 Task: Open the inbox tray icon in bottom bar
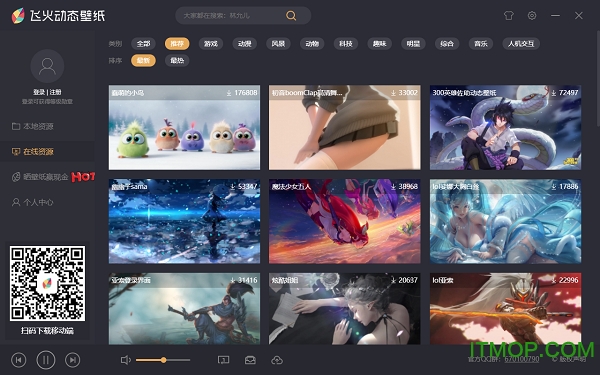point(250,360)
